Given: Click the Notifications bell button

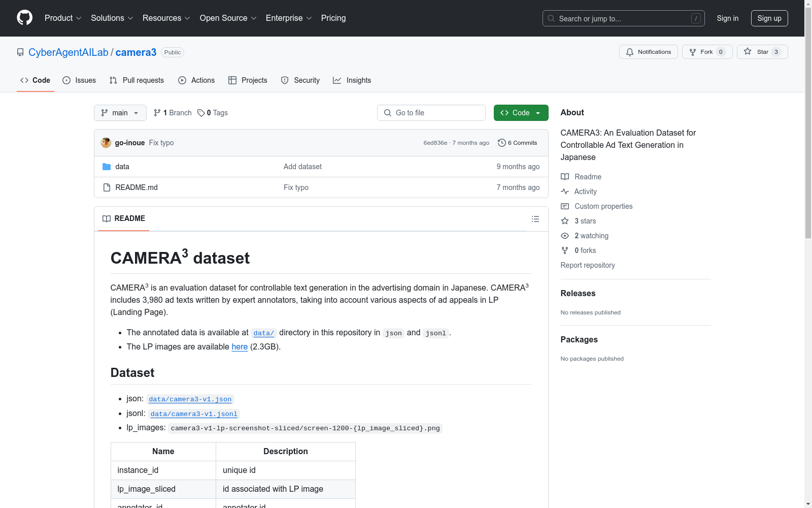Looking at the screenshot, I should (x=648, y=52).
